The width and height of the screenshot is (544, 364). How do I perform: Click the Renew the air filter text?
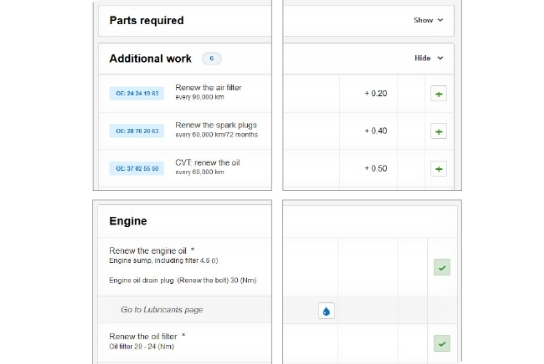[208, 87]
